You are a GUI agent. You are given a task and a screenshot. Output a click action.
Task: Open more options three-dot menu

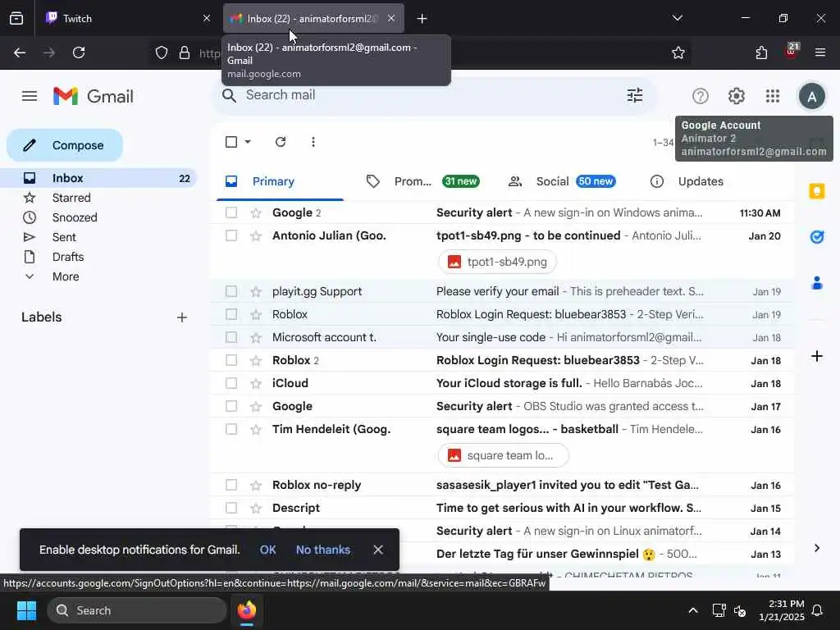313,142
